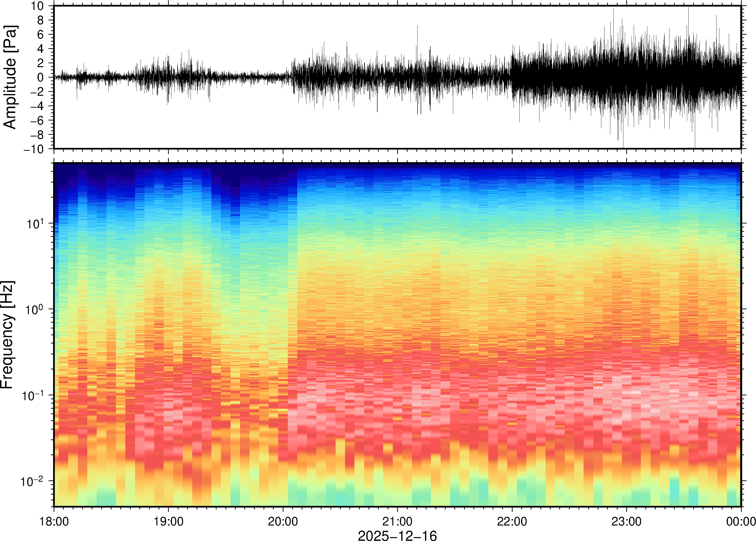Click the 2025-12-16 date label
Screen dimensions: 756x541
tap(397, 535)
